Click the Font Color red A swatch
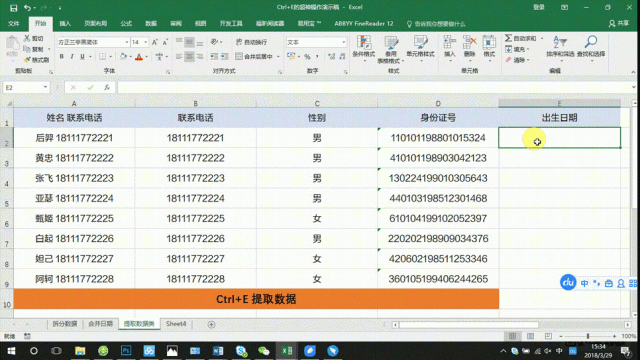The image size is (640, 360). click(139, 56)
